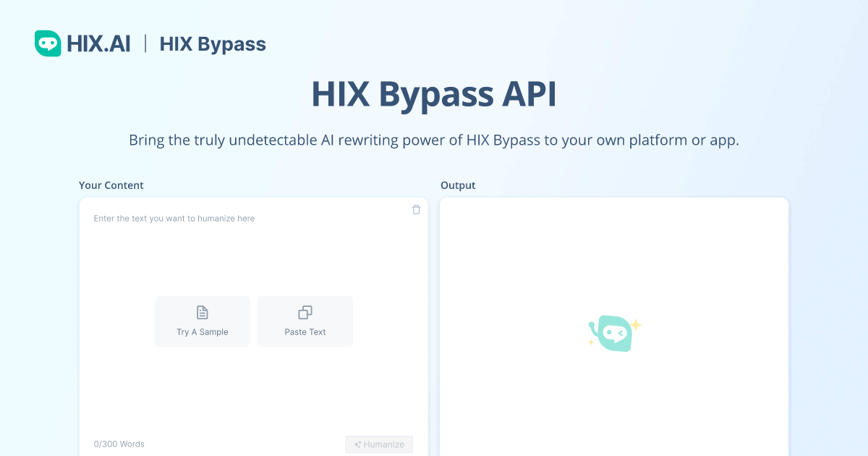Open HIX.AI via the header wordmark

pyautogui.click(x=98, y=43)
